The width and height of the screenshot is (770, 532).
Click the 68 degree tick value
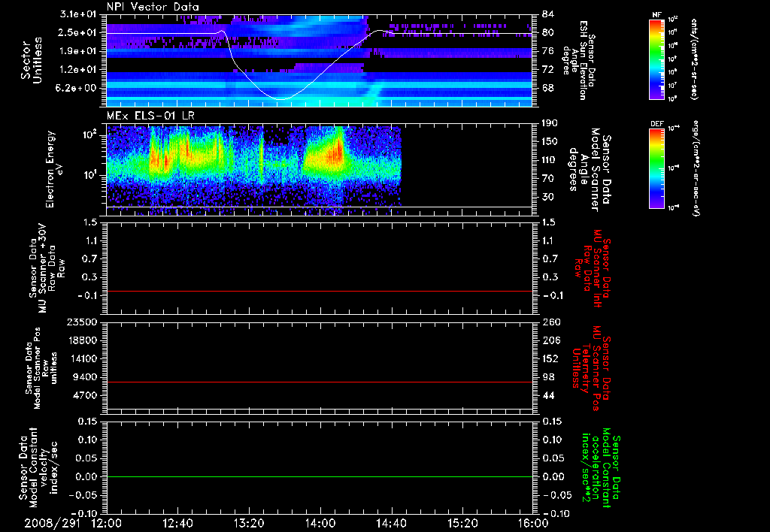tap(548, 88)
